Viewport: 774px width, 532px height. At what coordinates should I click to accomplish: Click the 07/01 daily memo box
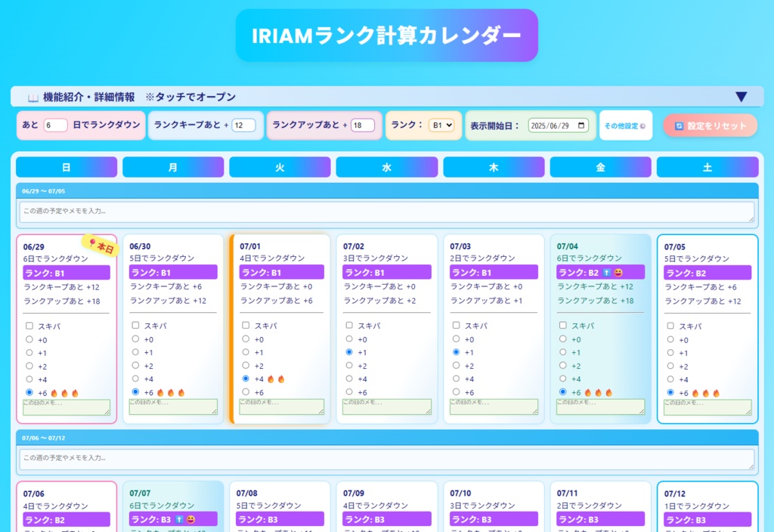pos(281,407)
